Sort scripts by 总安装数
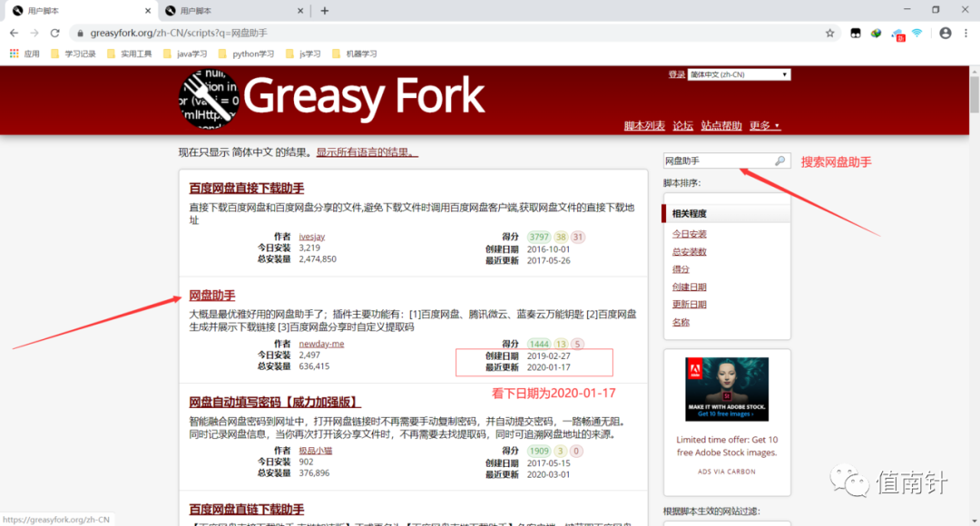Viewport: 980px width, 526px height. 689,252
